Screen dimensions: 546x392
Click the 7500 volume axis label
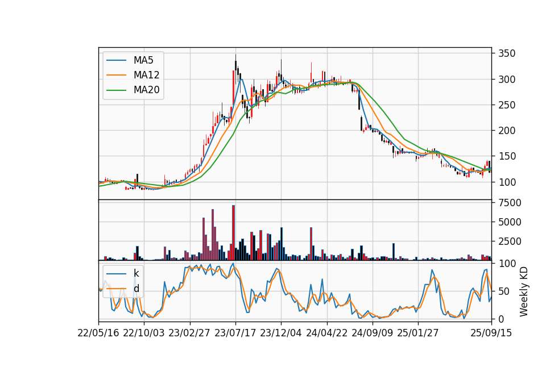click(x=510, y=202)
